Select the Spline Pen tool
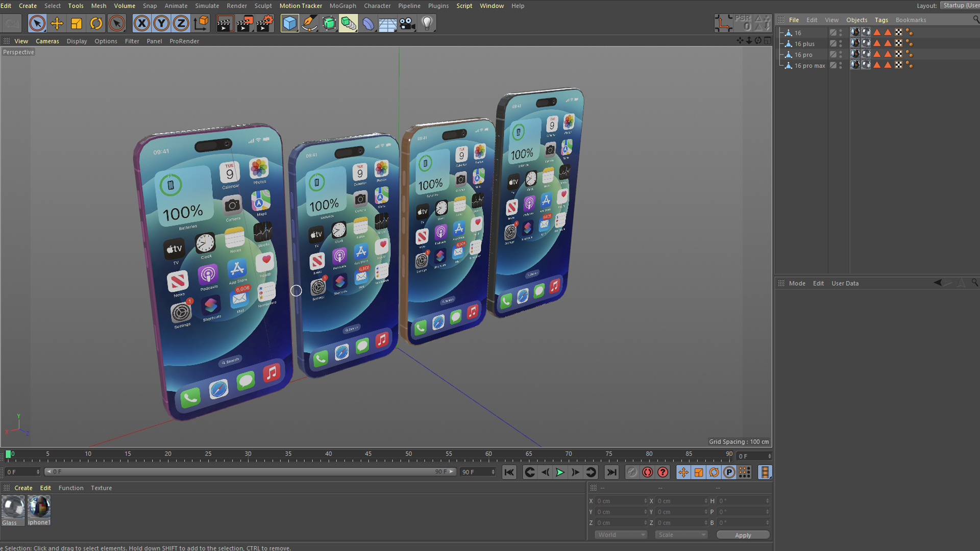 pyautogui.click(x=309, y=23)
